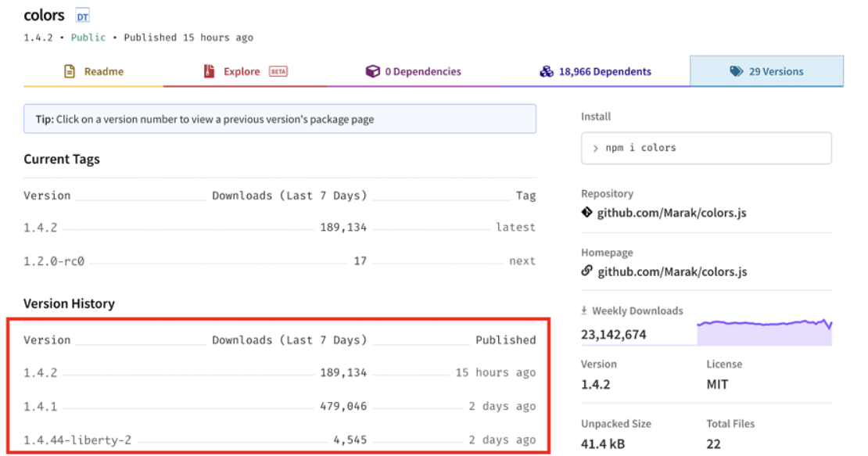View the 18,966 Dependents tab
The width and height of the screenshot is (868, 456).
[595, 71]
